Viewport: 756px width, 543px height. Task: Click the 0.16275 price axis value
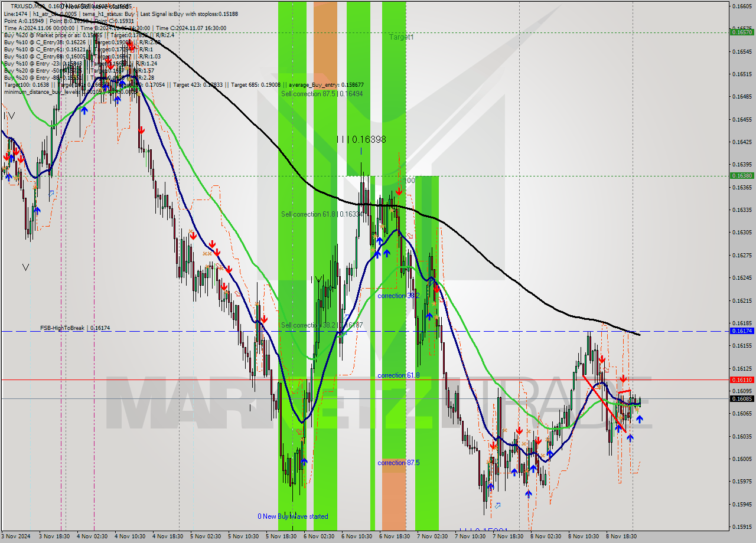pos(742,255)
